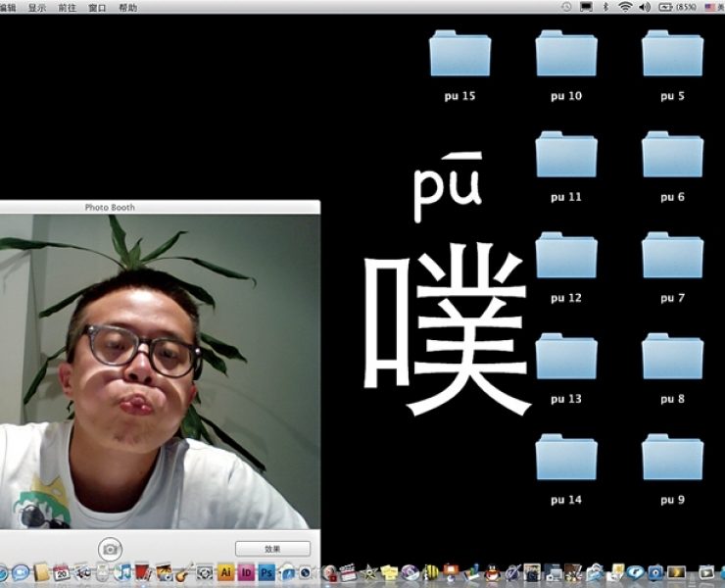Click the volume icon in the menu bar

tap(644, 7)
